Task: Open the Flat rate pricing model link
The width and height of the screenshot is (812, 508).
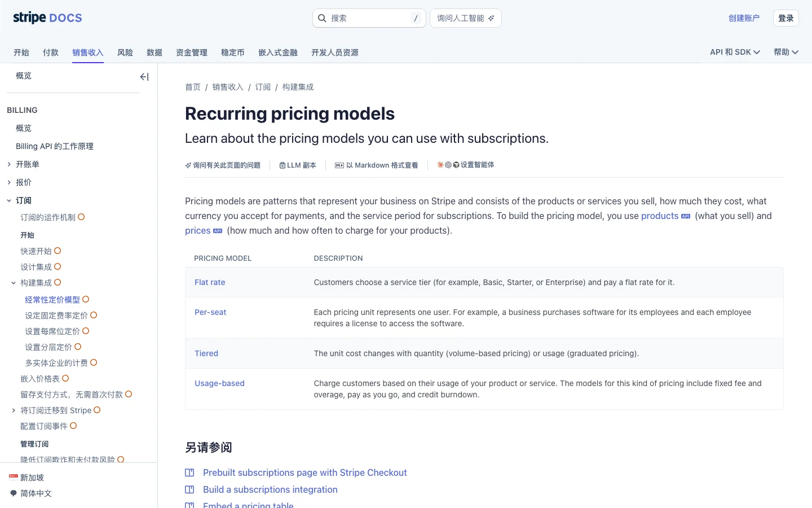Action: [x=210, y=282]
